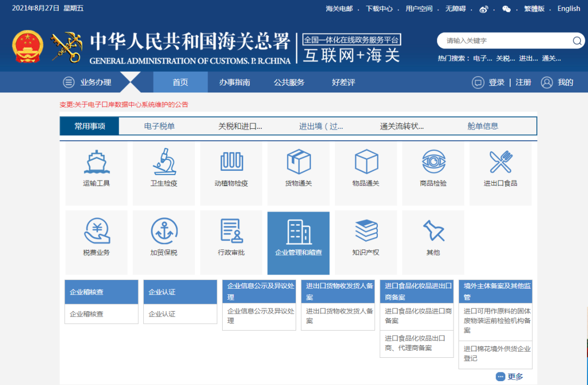Switch to 繁體版 version
The image size is (588, 385).
(535, 9)
